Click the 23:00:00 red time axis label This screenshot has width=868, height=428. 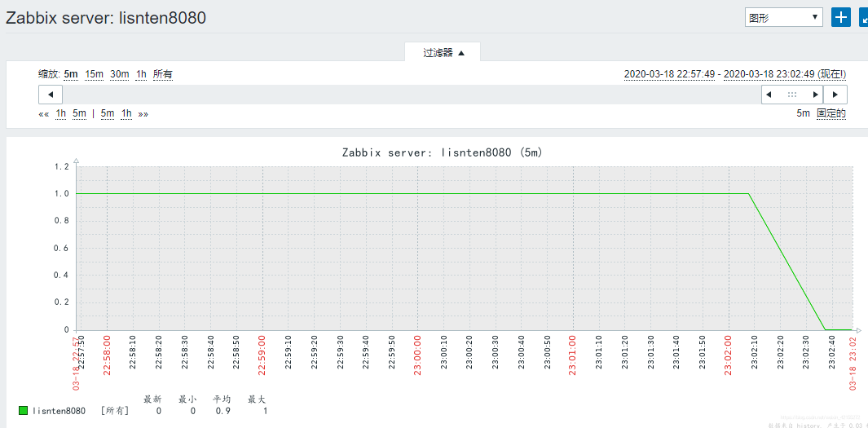tap(418, 355)
